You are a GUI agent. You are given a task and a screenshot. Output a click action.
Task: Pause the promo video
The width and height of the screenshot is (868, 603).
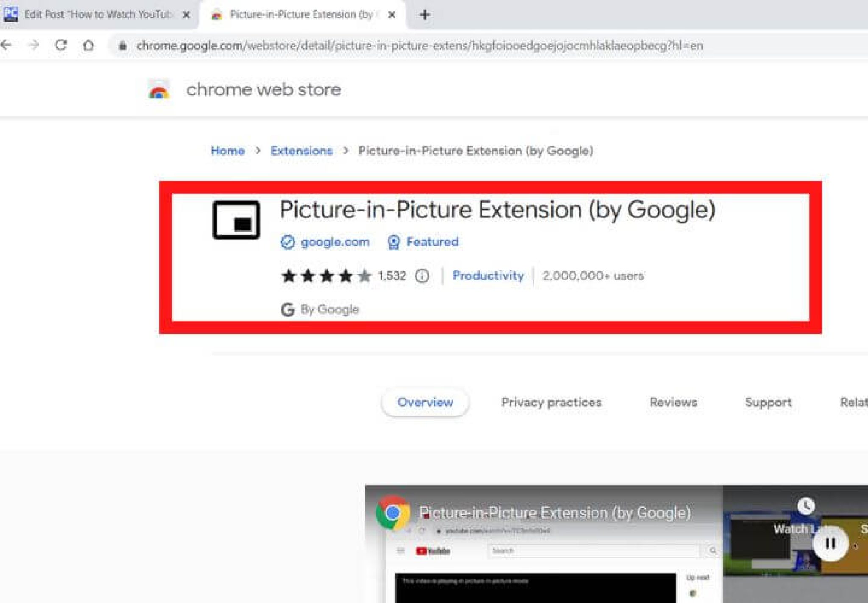(x=830, y=543)
